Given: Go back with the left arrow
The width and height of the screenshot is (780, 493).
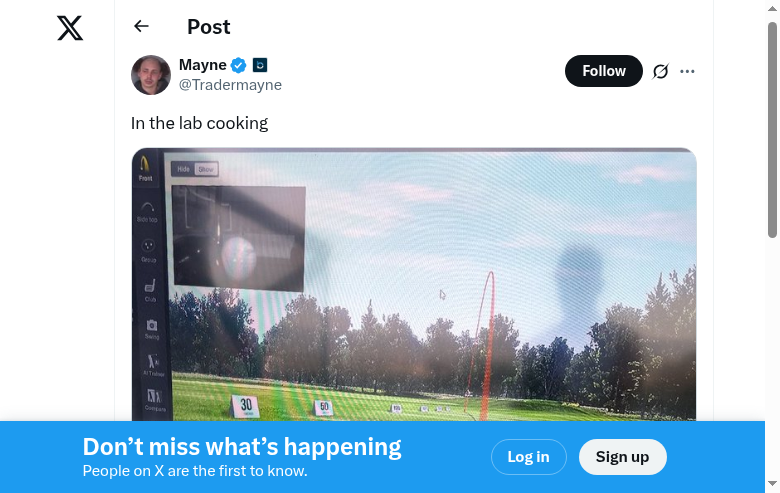Looking at the screenshot, I should [141, 26].
